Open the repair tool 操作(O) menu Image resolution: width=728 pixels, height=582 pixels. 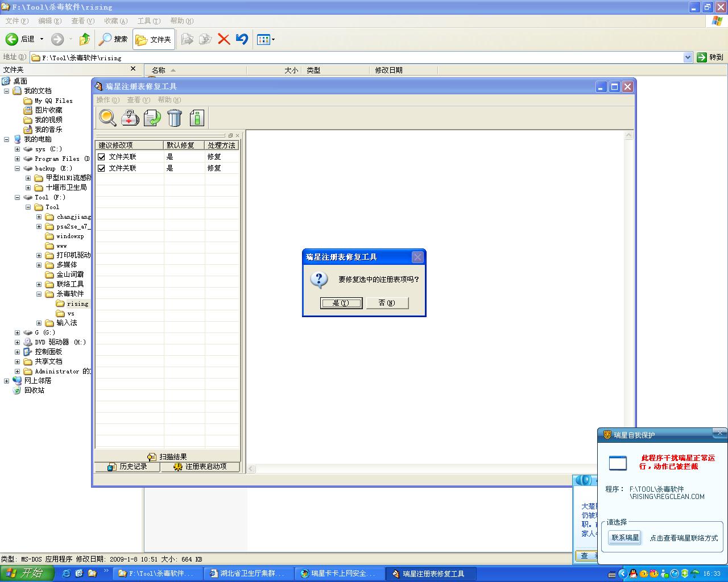(107, 100)
